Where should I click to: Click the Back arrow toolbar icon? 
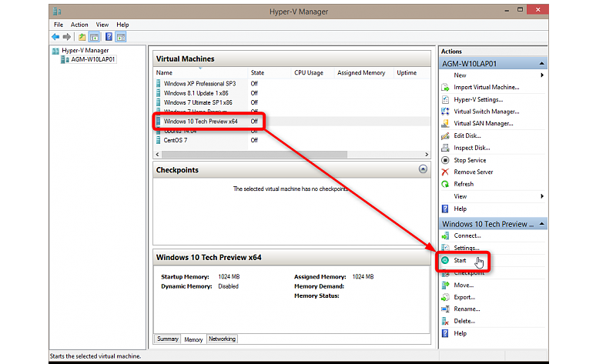[x=55, y=37]
